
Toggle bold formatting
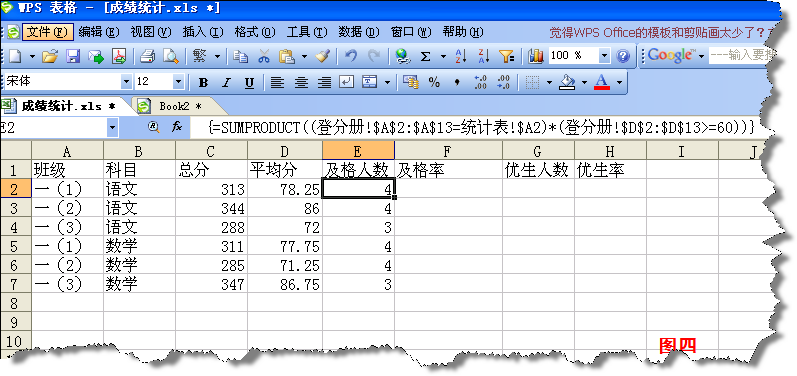(x=203, y=83)
